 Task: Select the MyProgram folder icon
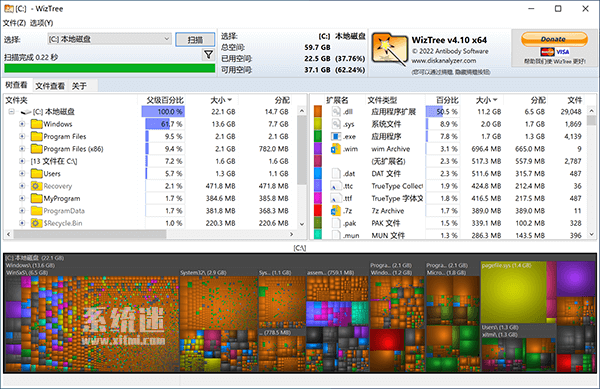tap(36, 198)
